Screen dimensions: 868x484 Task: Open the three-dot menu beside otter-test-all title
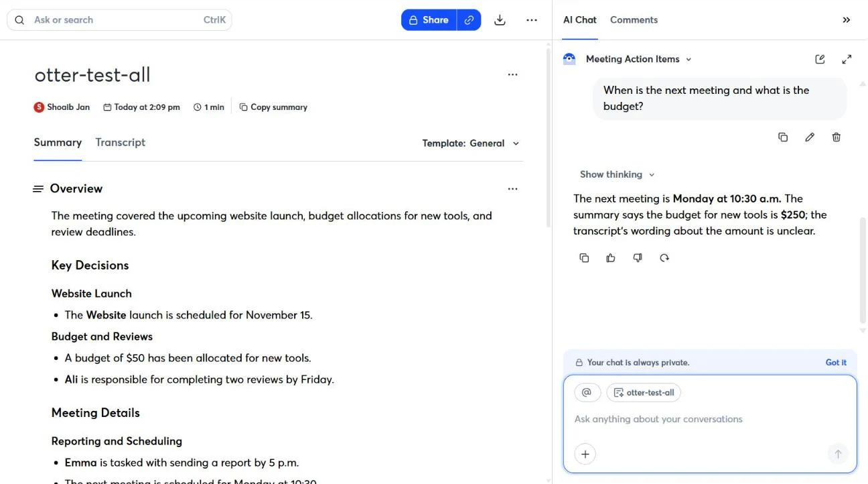point(512,74)
